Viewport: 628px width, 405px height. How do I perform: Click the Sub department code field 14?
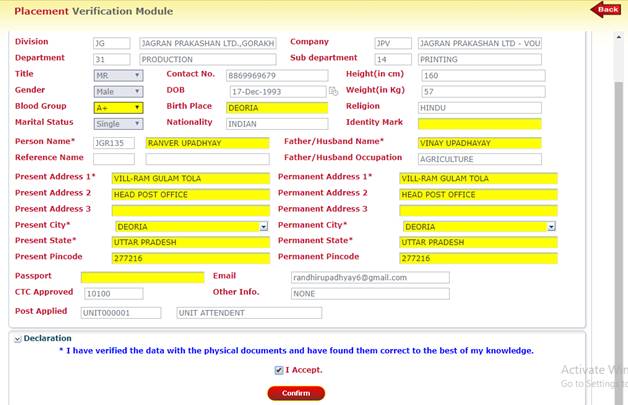coord(393,59)
